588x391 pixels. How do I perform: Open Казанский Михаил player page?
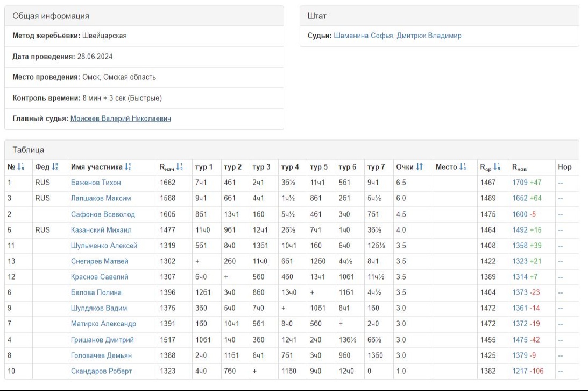[101, 230]
